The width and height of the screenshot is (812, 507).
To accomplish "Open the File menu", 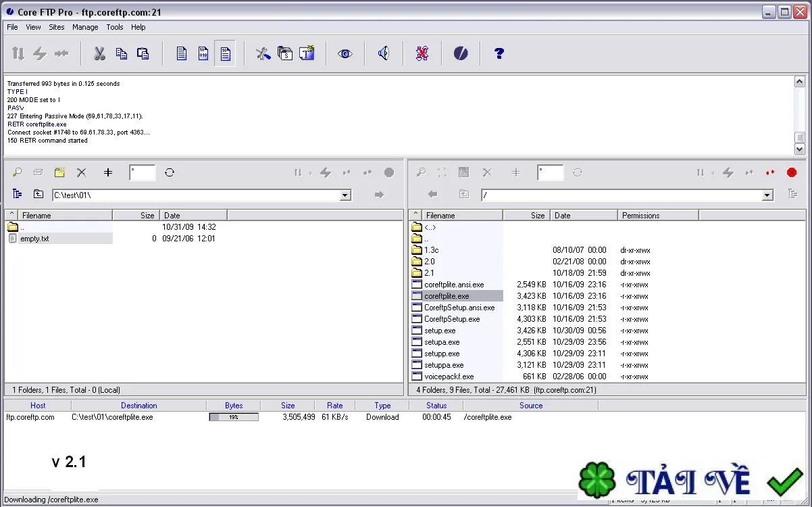I will point(12,27).
